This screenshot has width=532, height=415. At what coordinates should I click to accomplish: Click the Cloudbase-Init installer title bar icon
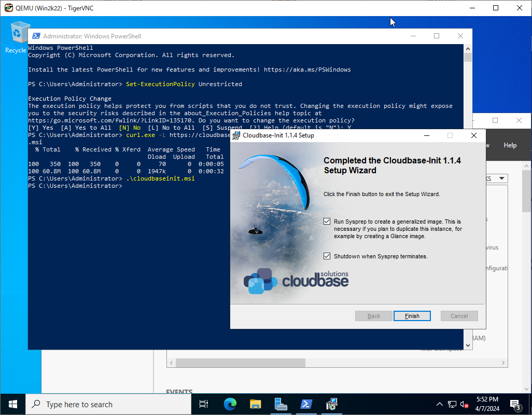pos(236,136)
